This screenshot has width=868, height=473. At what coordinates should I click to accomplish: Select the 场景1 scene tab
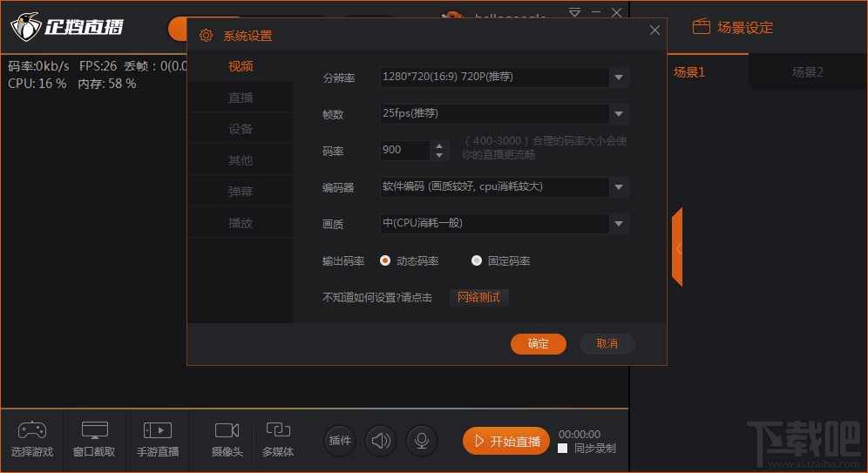point(689,72)
